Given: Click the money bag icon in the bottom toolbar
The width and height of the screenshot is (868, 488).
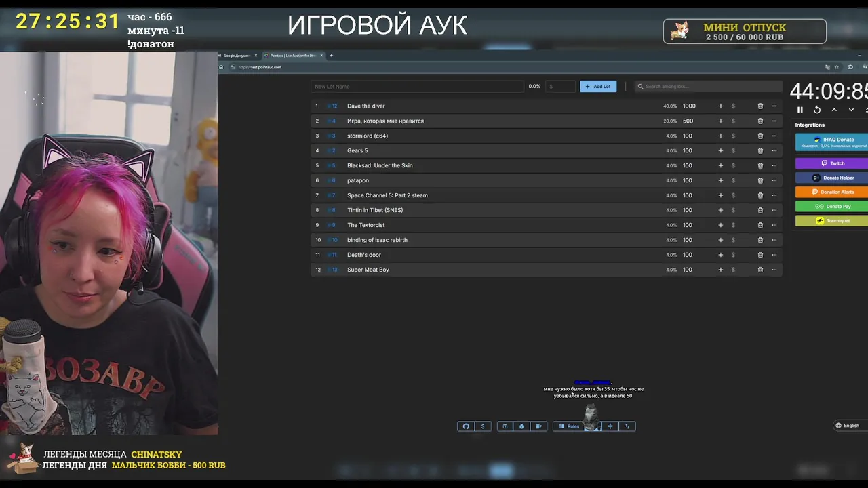Looking at the screenshot, I should [521, 426].
